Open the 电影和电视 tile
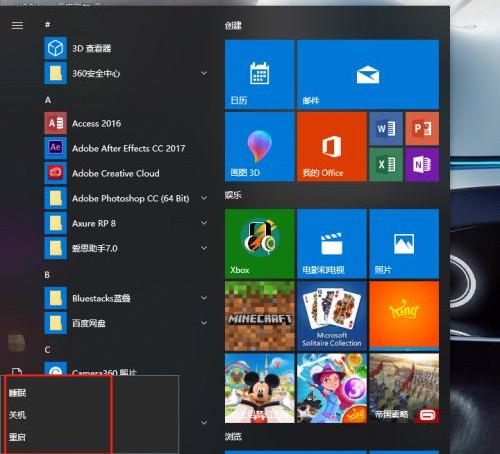This screenshot has width=500, height=454. point(332,244)
